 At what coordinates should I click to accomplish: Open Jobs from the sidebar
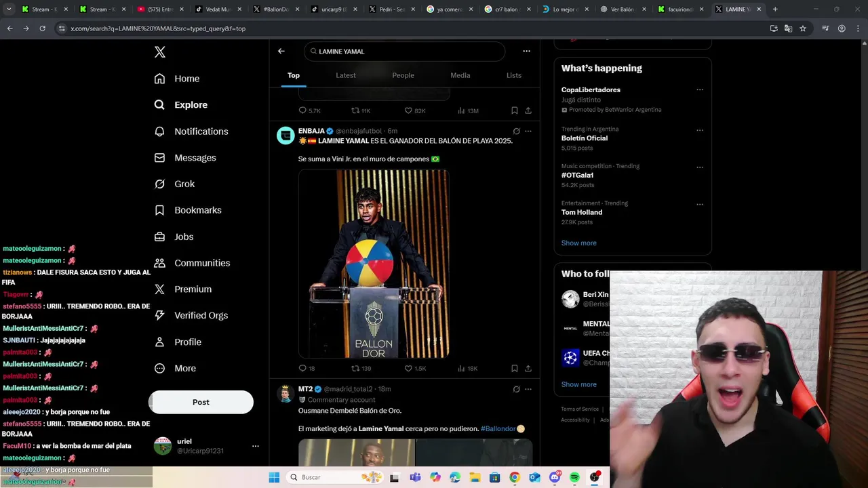[174, 237]
